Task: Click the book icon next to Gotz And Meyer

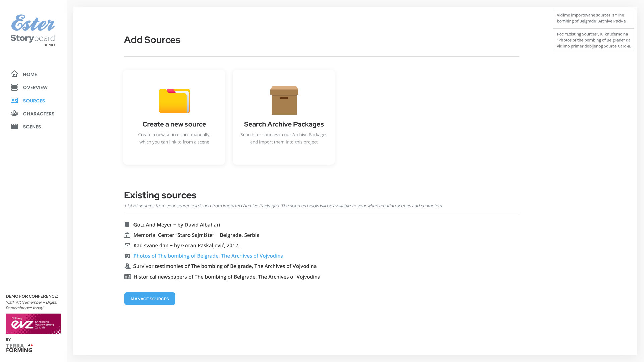Action: [127, 225]
